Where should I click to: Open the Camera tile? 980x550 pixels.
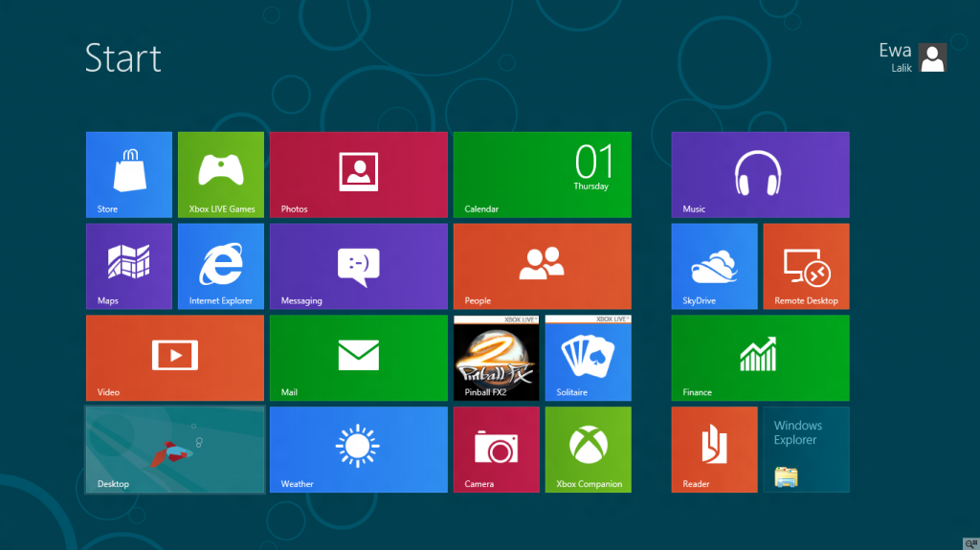click(497, 450)
